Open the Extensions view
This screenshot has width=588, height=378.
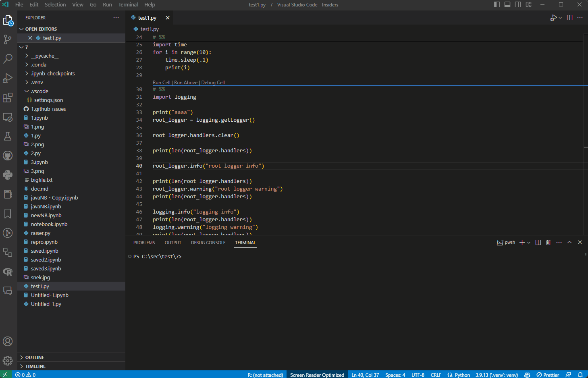click(x=8, y=98)
